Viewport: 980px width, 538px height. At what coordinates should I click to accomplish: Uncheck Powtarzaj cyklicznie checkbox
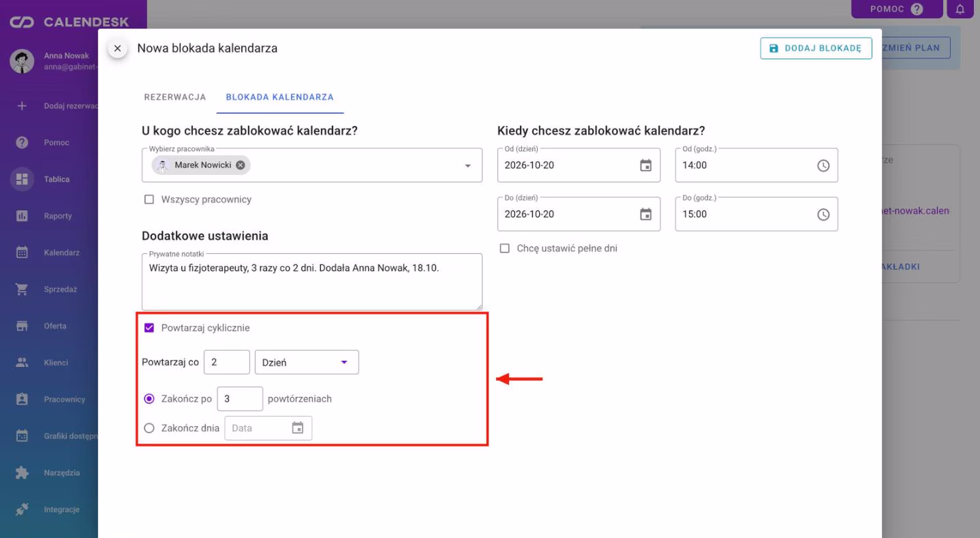tap(149, 328)
